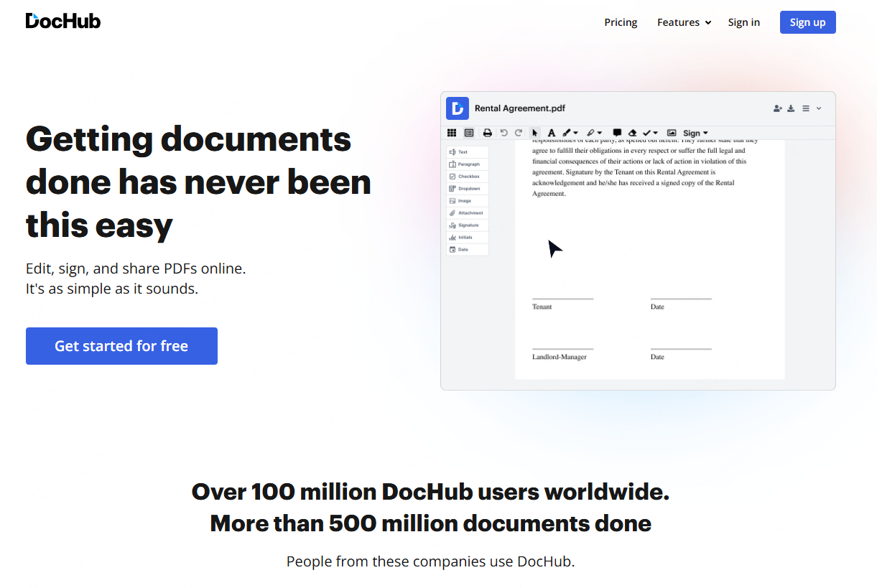Click the Get started for free button
This screenshot has width=877, height=588.
tap(121, 345)
